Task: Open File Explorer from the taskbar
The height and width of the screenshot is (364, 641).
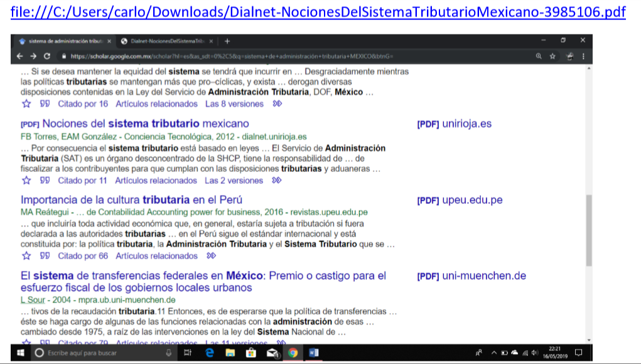Action: [230, 353]
